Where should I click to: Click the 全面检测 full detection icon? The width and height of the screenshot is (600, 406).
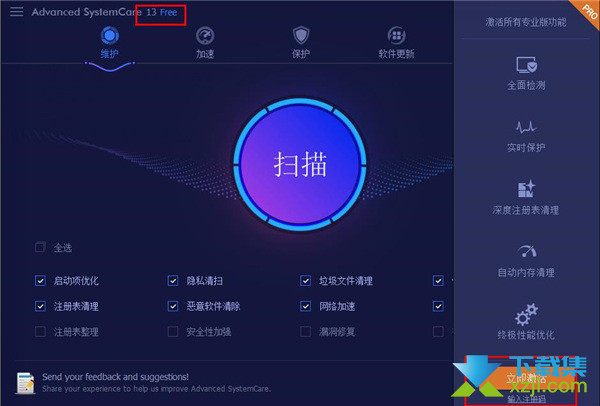point(527,65)
